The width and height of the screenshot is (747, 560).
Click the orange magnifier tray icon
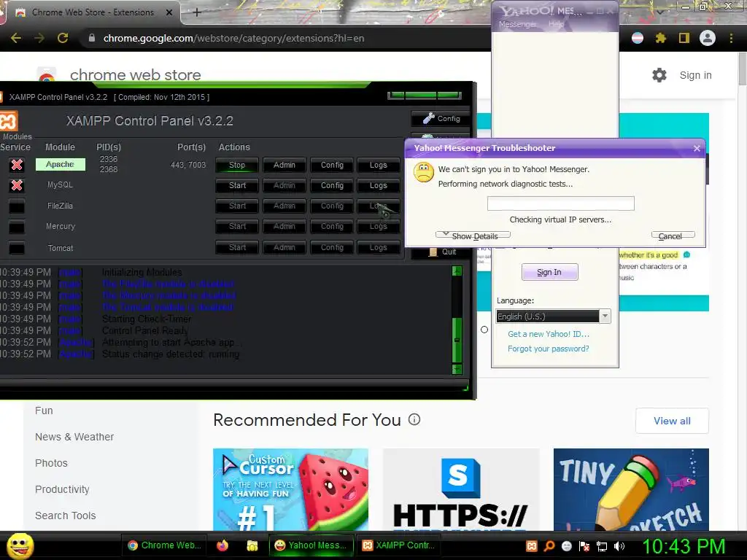point(549,546)
